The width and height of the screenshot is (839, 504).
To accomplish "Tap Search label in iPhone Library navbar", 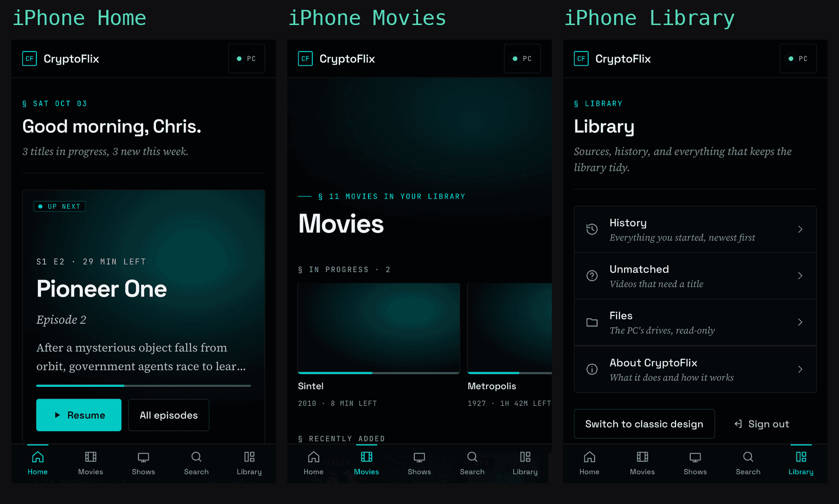I will pos(748,472).
